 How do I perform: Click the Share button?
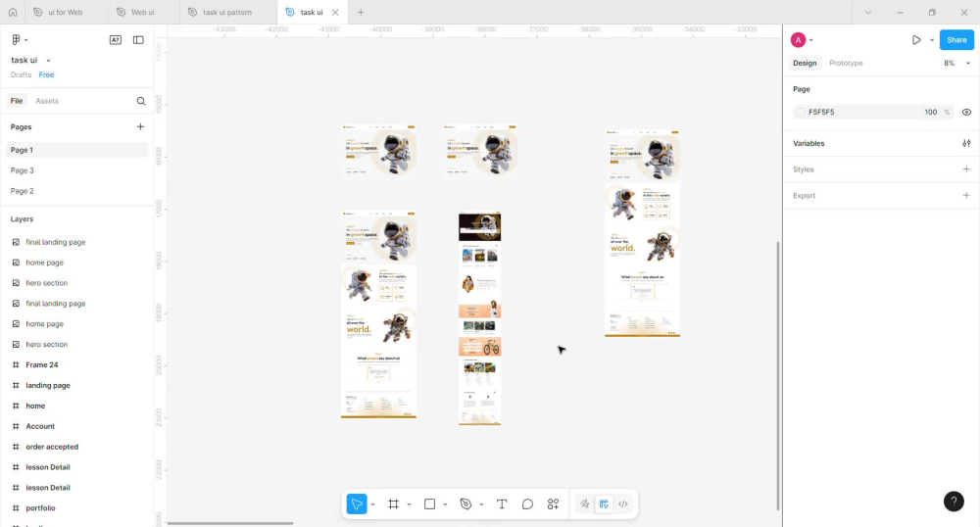coord(956,40)
